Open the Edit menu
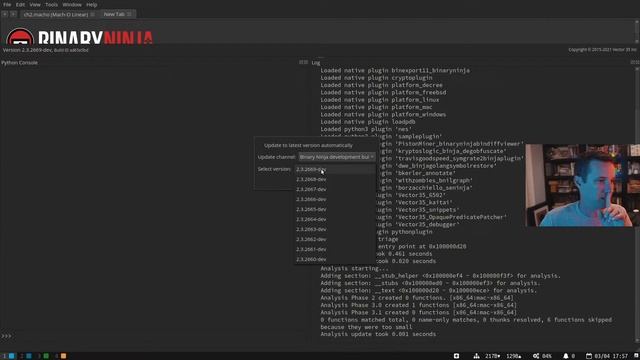 (x=20, y=4)
